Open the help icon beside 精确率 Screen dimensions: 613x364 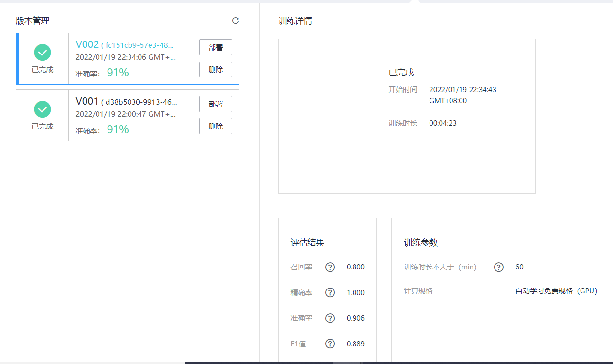(330, 292)
